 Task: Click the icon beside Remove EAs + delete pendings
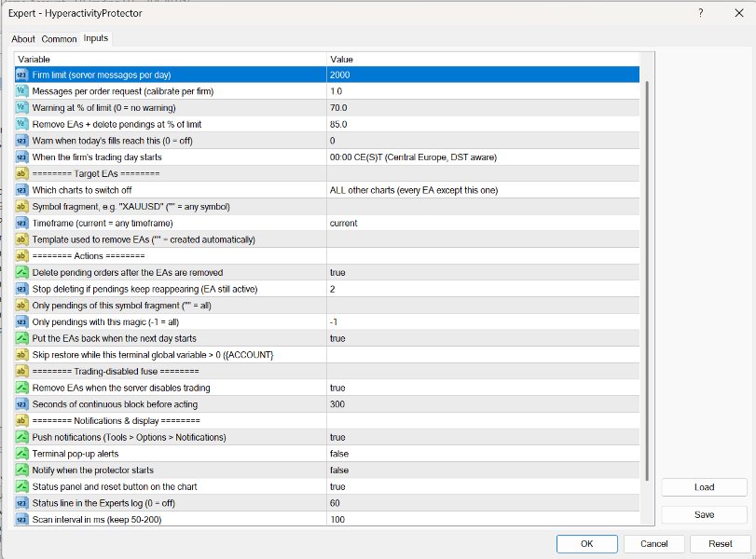pyautogui.click(x=21, y=124)
